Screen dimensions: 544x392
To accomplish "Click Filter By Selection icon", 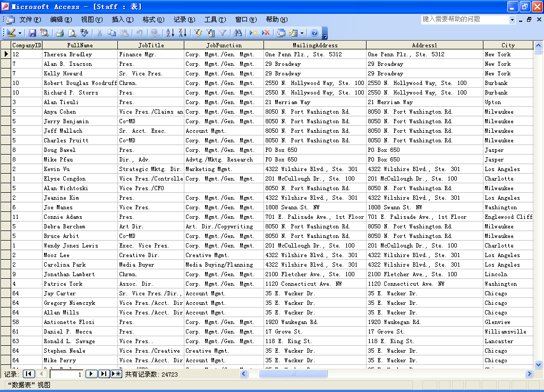I will tap(199, 33).
